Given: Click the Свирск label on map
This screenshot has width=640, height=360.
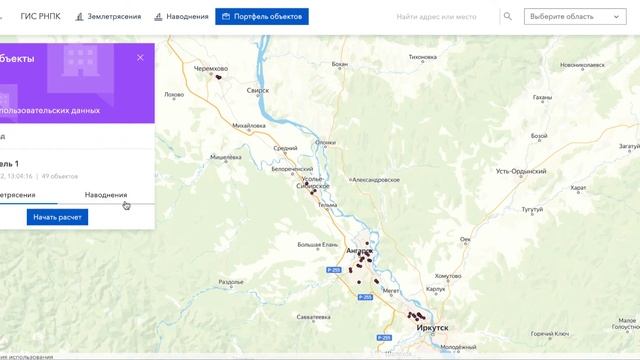Looking at the screenshot, I should click(x=258, y=91).
